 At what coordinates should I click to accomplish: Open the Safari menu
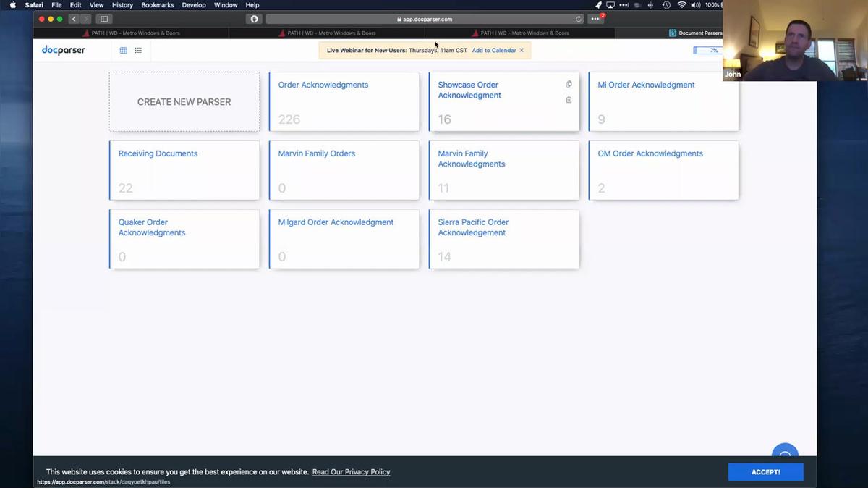point(34,5)
